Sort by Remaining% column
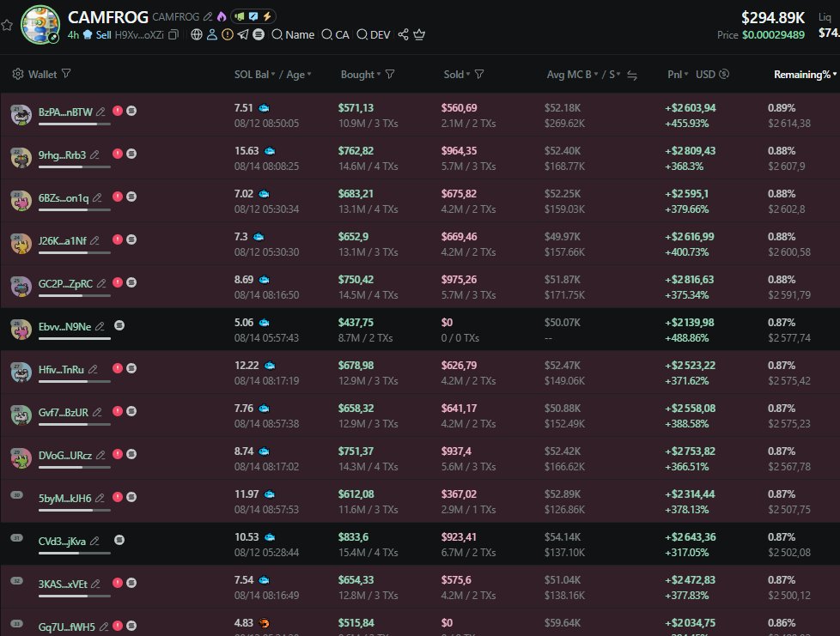840x636 pixels. pyautogui.click(x=805, y=75)
